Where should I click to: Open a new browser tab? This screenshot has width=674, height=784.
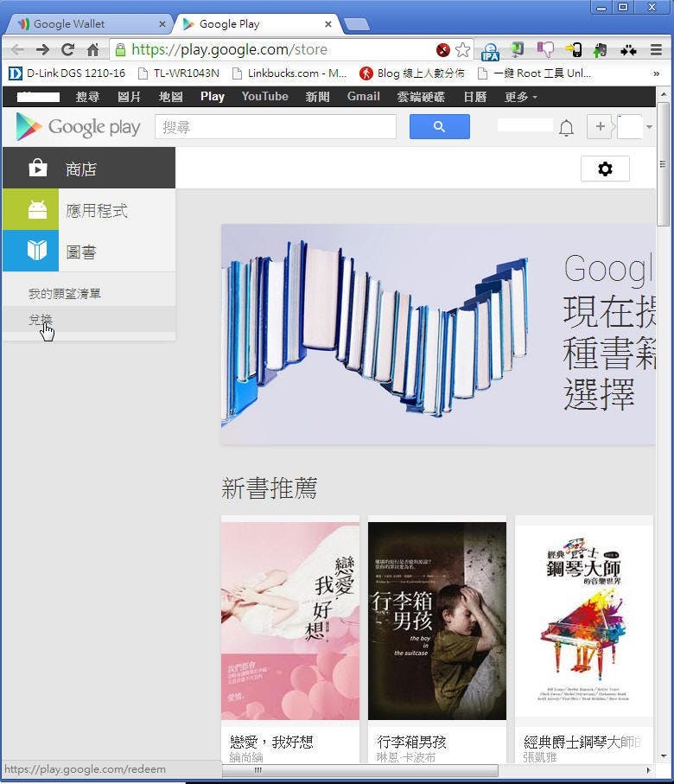357,24
